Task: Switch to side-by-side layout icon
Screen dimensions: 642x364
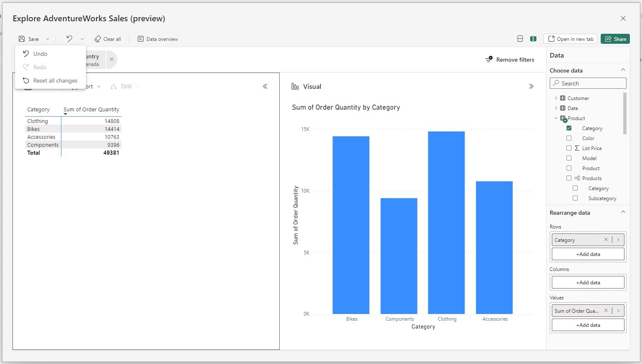Action: point(533,39)
